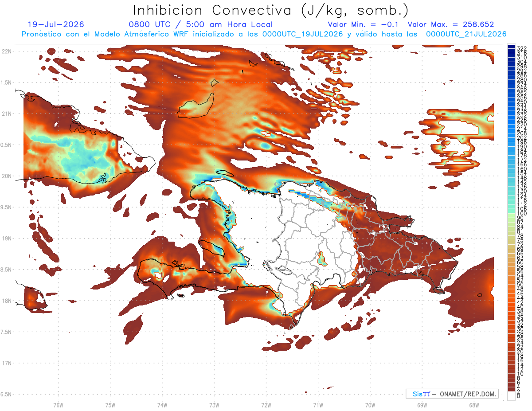Click the white 0 swatch at colorbar bottom
This screenshot has height=411, width=532.
[511, 396]
